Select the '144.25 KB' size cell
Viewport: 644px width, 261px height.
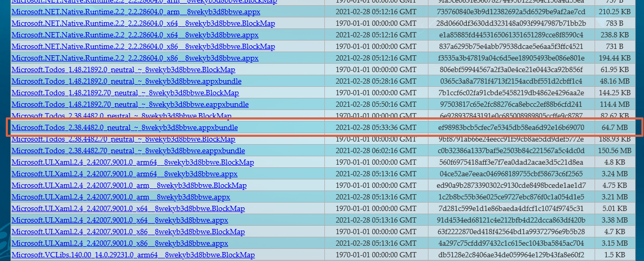(614, 93)
